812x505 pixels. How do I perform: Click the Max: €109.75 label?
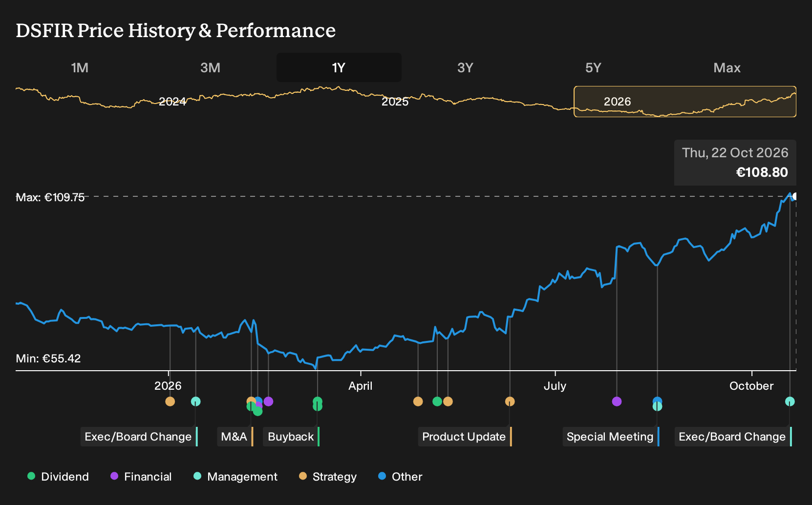click(x=50, y=197)
